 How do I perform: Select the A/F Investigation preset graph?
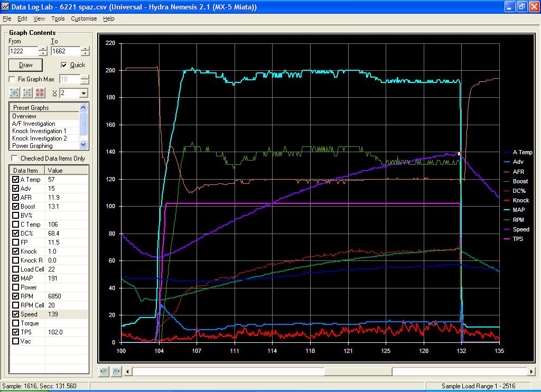[34, 124]
